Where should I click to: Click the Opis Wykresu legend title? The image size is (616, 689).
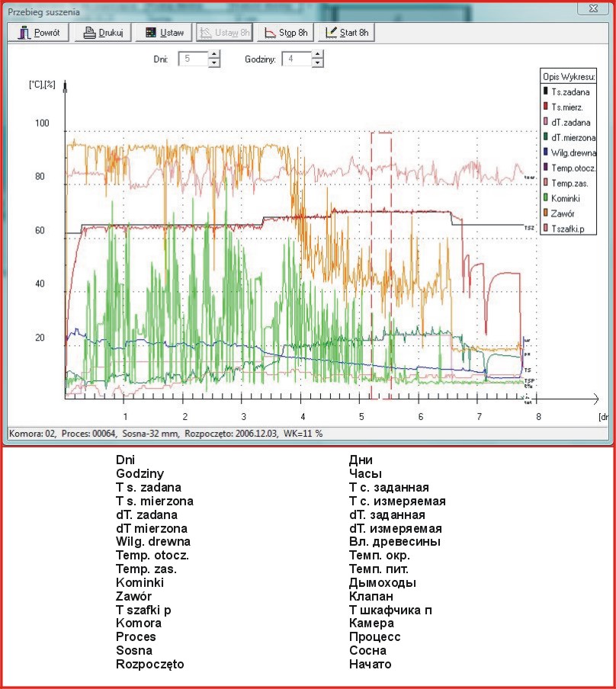[x=569, y=77]
